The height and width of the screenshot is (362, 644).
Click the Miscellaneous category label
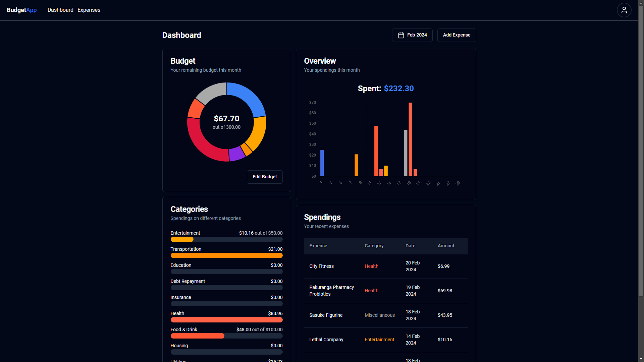(x=380, y=315)
